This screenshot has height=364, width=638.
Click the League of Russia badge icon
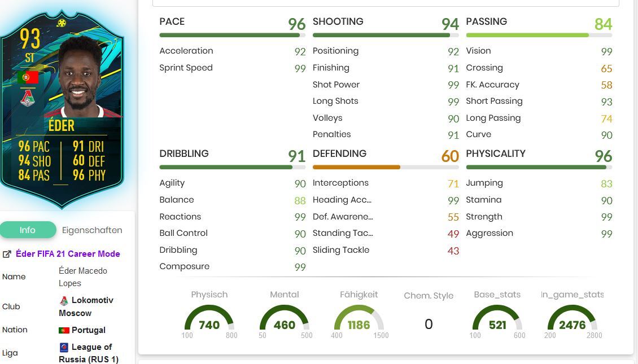(64, 347)
